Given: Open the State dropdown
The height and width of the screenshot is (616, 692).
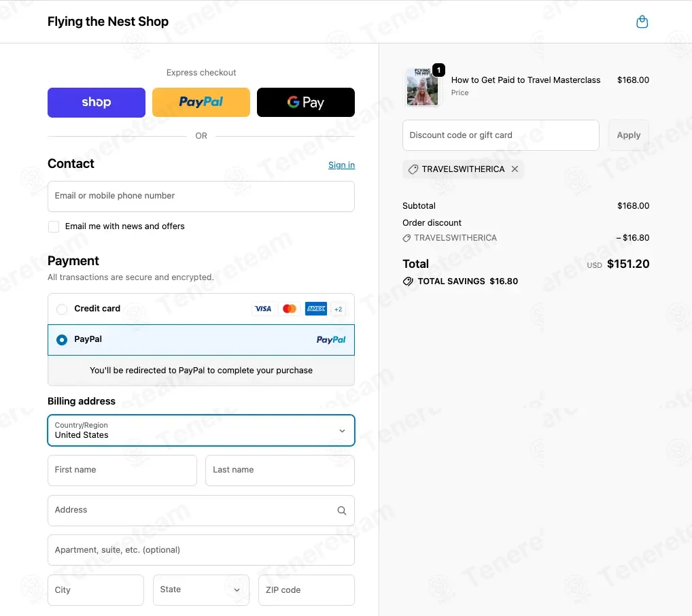Looking at the screenshot, I should point(201,590).
